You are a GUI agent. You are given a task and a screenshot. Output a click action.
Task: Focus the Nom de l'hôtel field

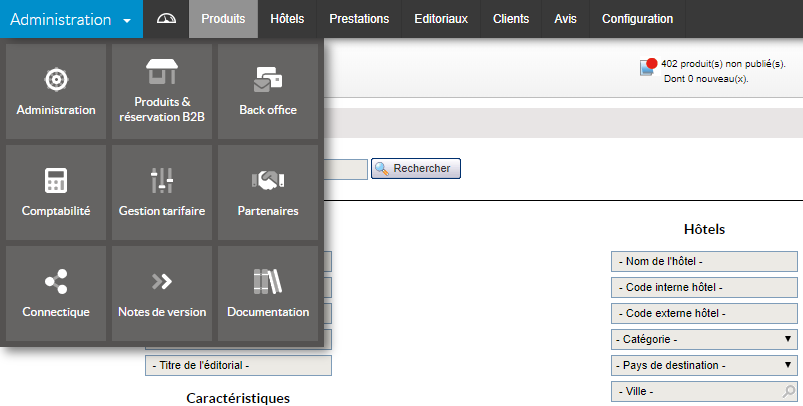[705, 262]
